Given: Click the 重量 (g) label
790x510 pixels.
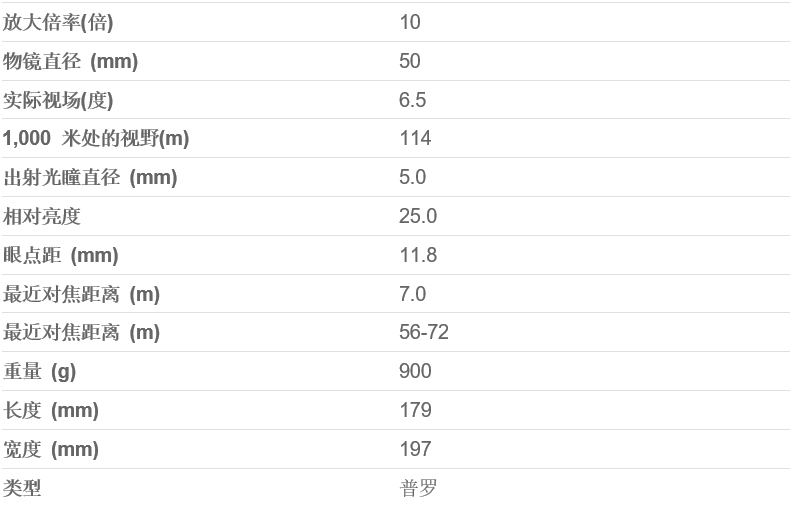Looking at the screenshot, I should 40,371.
